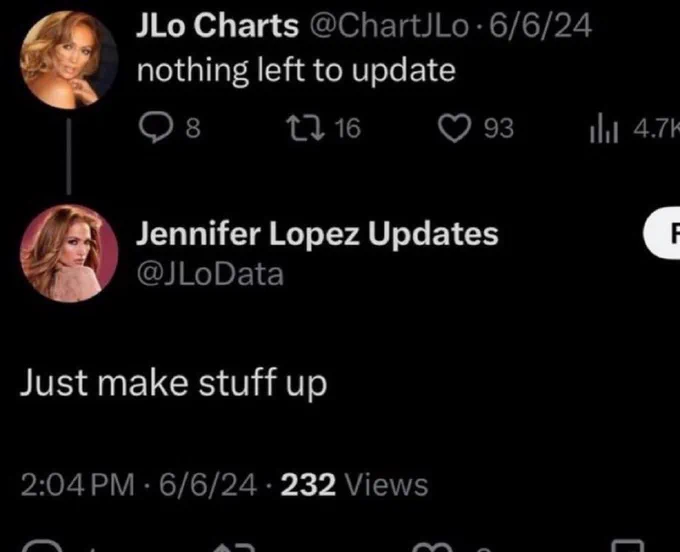Viewport: 680px width, 552px height.
Task: Click the 6/6/24 date beside @ChartJLo
Action: point(540,26)
